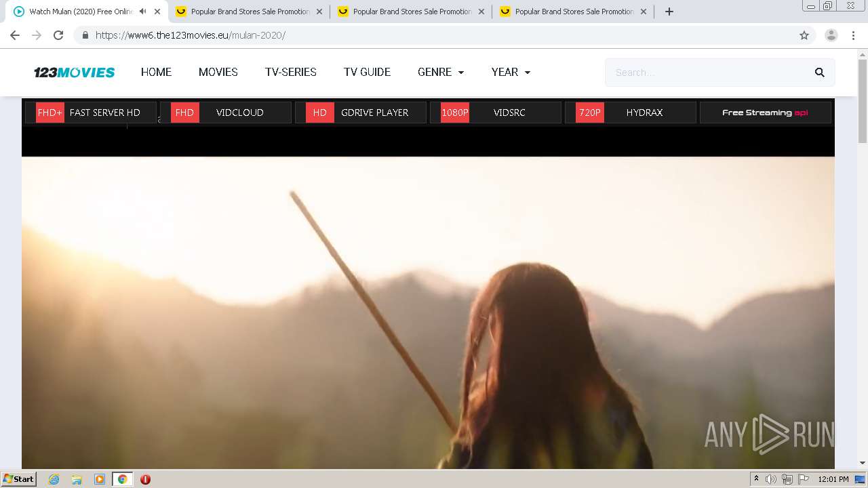Viewport: 868px width, 488px height.
Task: Open the Chrome profile avatar
Action: point(831,35)
